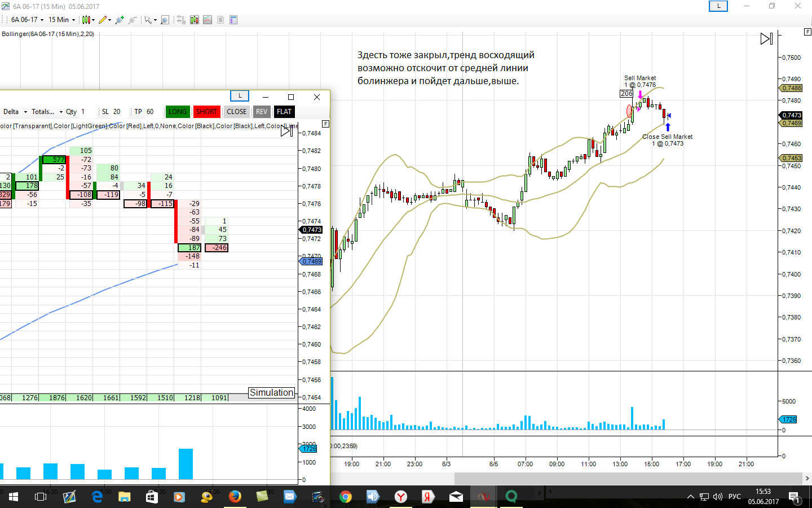Click the 0,7486 upper band price marker
The image size is (812, 508).
(792, 88)
